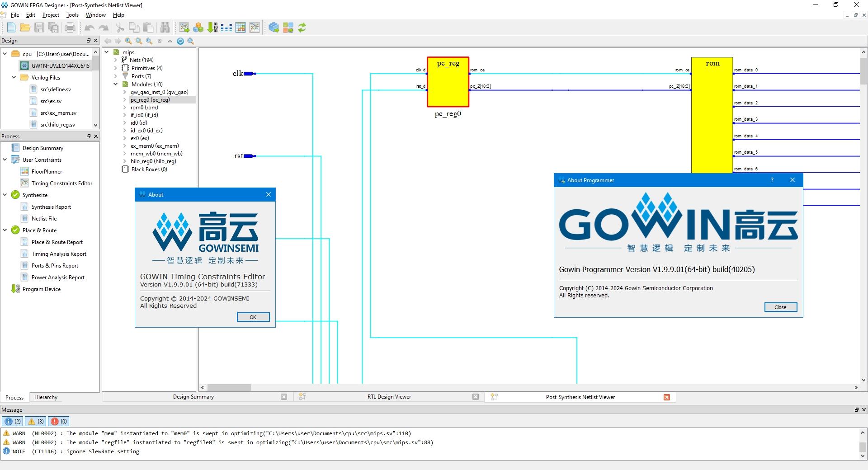
Task: Collapse the Place & Route process node
Action: pos(5,230)
